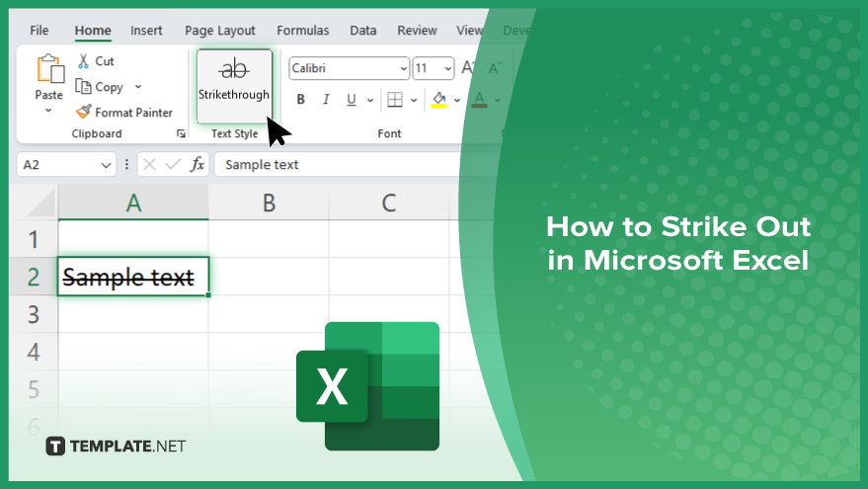This screenshot has width=868, height=489.
Task: Click the formula bar Cancel X icon
Action: (x=149, y=164)
